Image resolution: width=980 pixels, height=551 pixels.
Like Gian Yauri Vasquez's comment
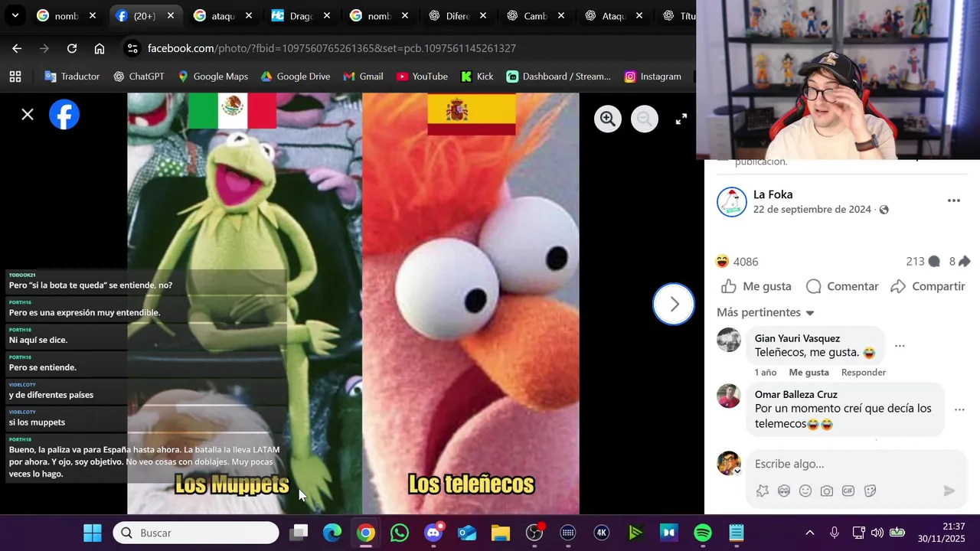(x=808, y=372)
